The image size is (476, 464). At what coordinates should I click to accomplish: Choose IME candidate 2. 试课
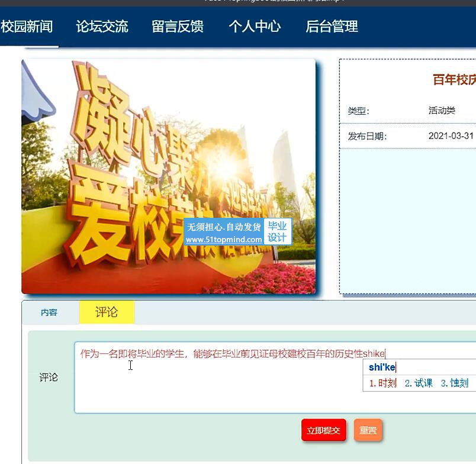(x=419, y=383)
